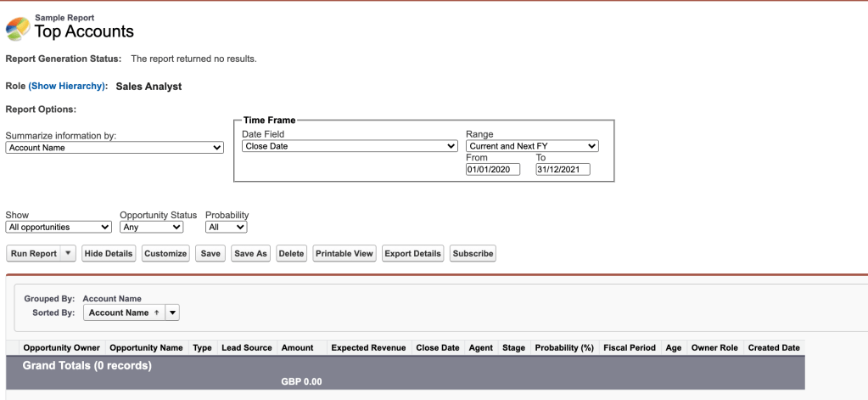This screenshot has height=400, width=868.
Task: Open the Probability filter dropdown
Action: [x=226, y=228]
